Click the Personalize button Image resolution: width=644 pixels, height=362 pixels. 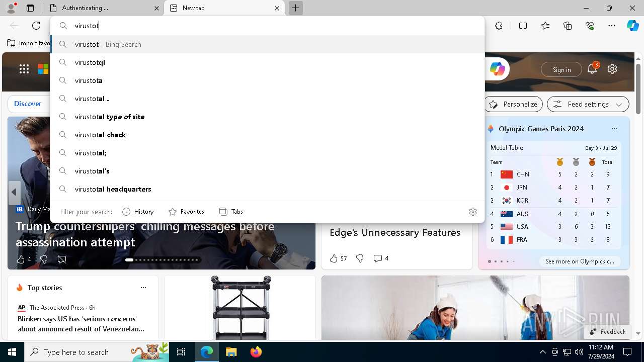tap(513, 104)
